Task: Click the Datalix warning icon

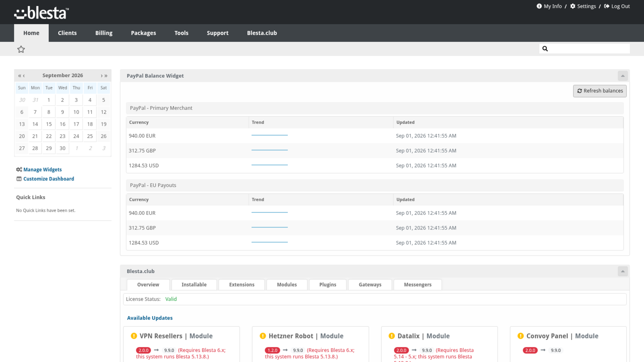Action: 391,336
